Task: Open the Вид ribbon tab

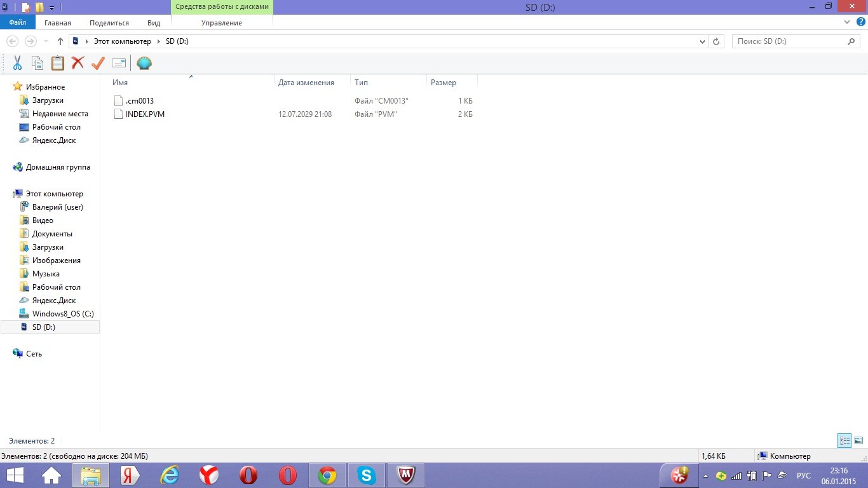Action: pos(154,23)
